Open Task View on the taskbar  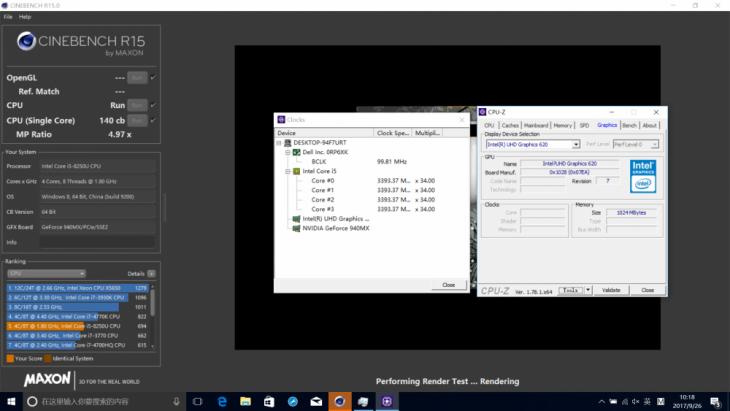(x=197, y=401)
